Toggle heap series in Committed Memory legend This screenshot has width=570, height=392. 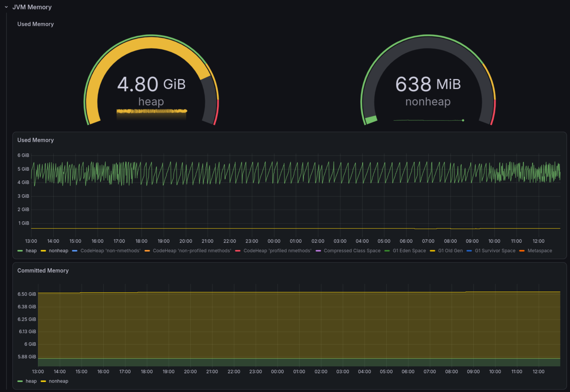31,381
